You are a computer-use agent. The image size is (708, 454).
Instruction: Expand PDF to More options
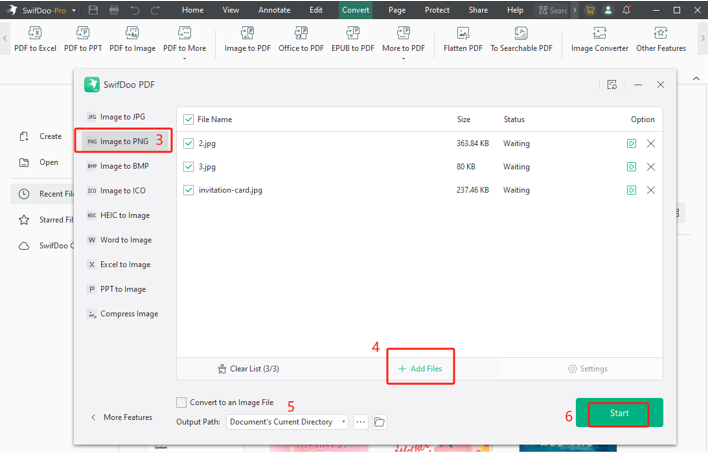[x=184, y=41]
